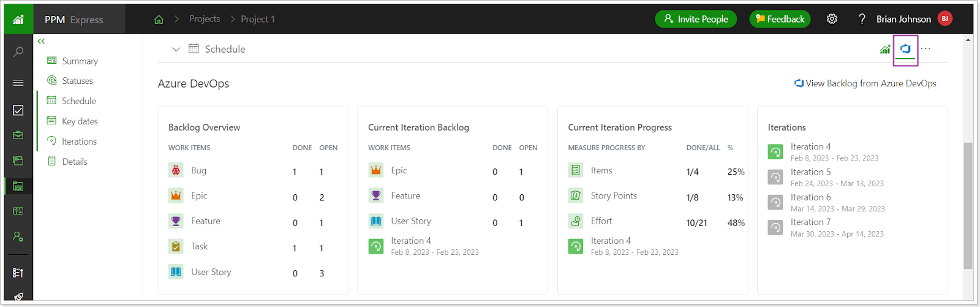This screenshot has height=307, width=980.
Task: Open View Backlog from Azure DevOps link
Action: click(x=865, y=83)
